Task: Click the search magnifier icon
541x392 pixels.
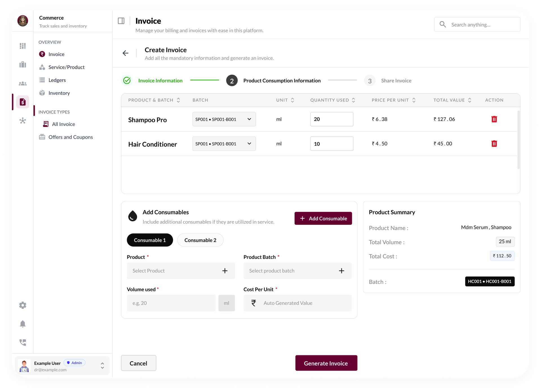Action: [x=443, y=24]
